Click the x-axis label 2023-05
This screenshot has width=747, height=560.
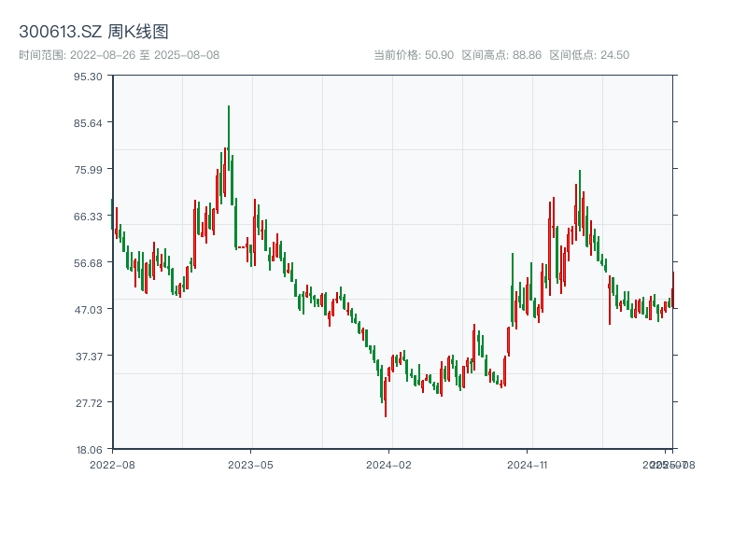[x=250, y=465]
